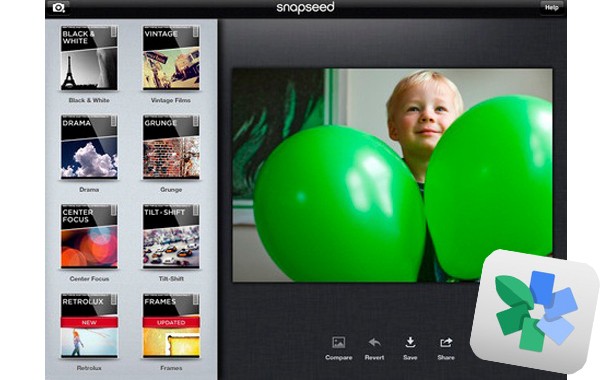Select the Center Focus effect

[89, 236]
